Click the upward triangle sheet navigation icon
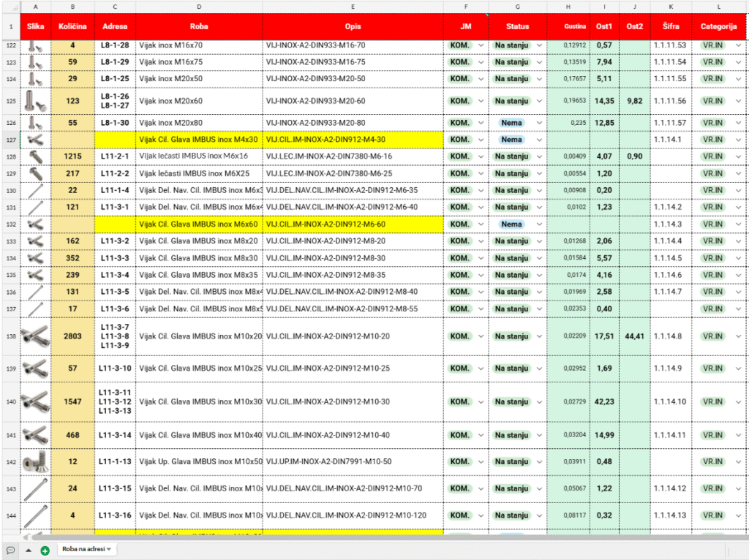The image size is (749, 560). [x=29, y=550]
